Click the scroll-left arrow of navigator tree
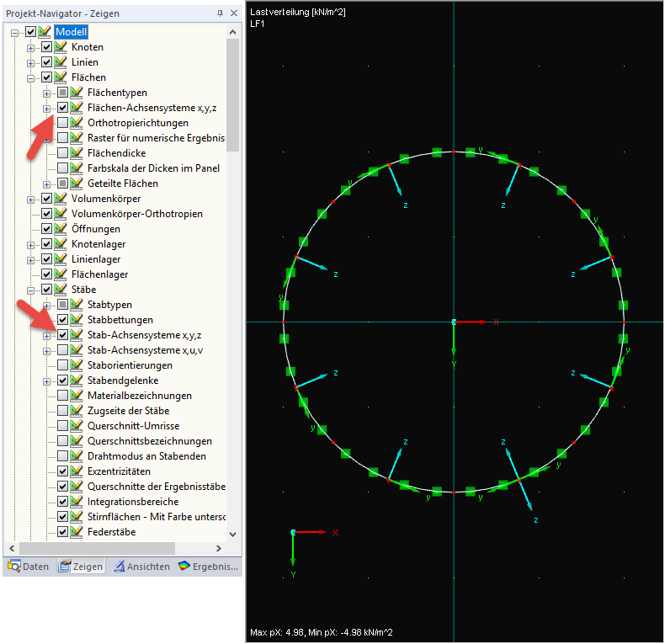Image resolution: width=665 pixels, height=644 pixels. coord(12,548)
